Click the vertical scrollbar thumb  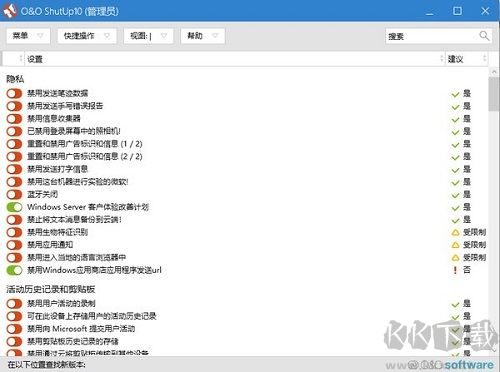tap(494, 94)
